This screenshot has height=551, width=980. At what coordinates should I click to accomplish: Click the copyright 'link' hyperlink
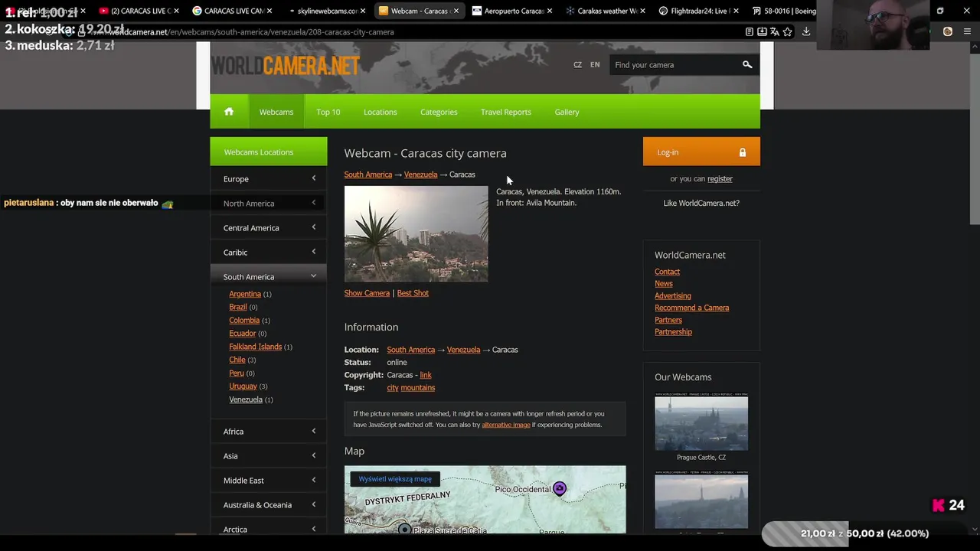[x=426, y=375]
